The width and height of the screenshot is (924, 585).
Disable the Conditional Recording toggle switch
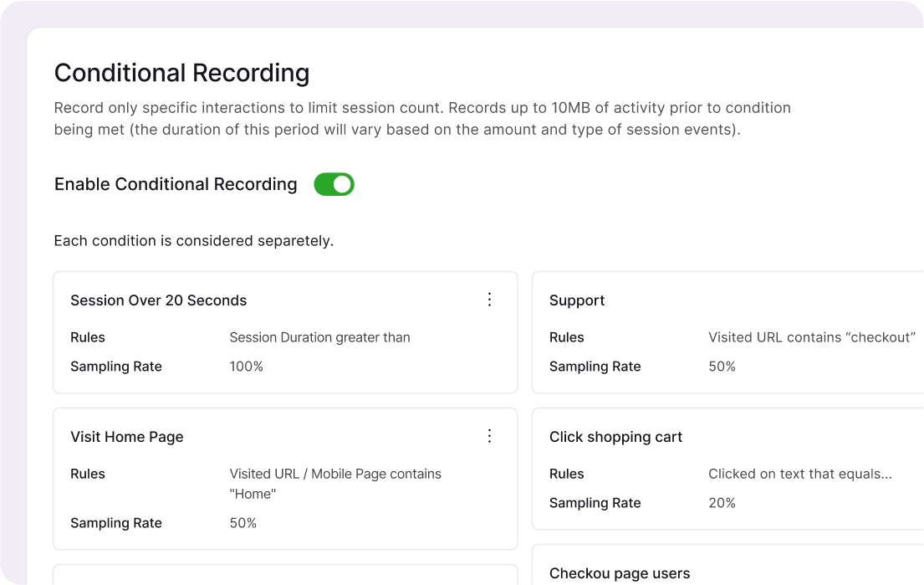[x=334, y=184]
